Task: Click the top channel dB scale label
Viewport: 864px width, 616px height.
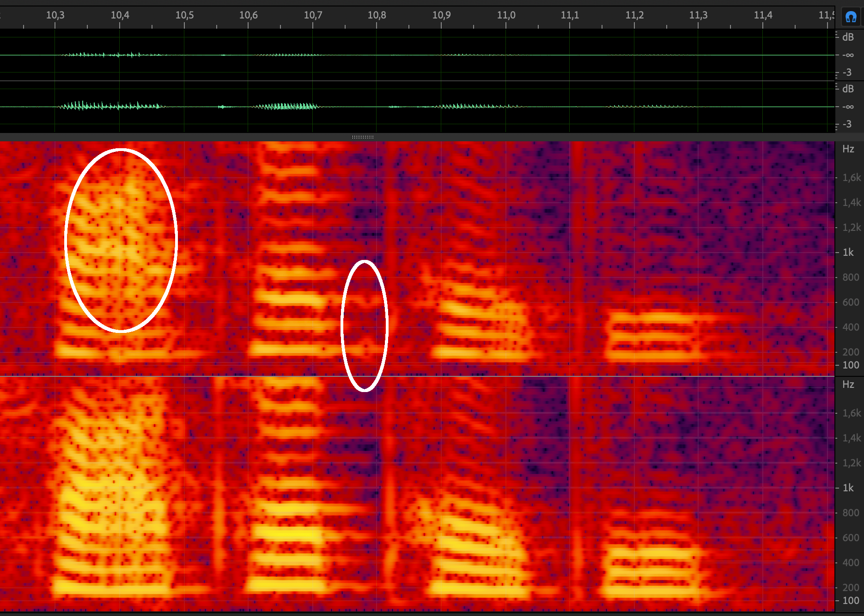Action: (848, 37)
